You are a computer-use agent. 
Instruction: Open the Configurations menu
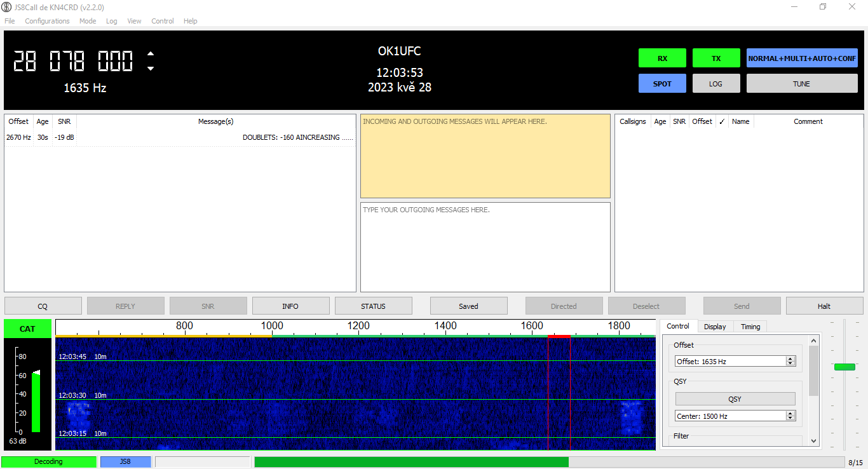click(47, 21)
